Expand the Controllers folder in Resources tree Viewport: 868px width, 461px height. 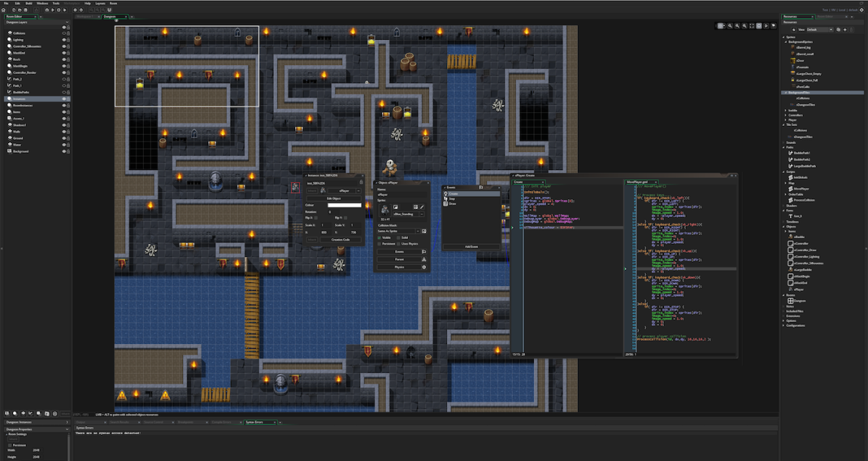(786, 114)
